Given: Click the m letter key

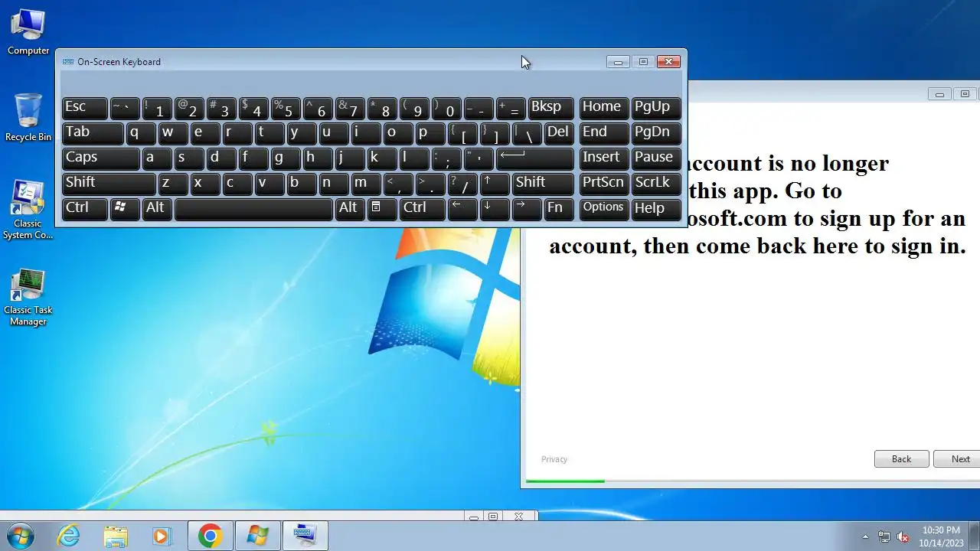Looking at the screenshot, I should pyautogui.click(x=366, y=184).
